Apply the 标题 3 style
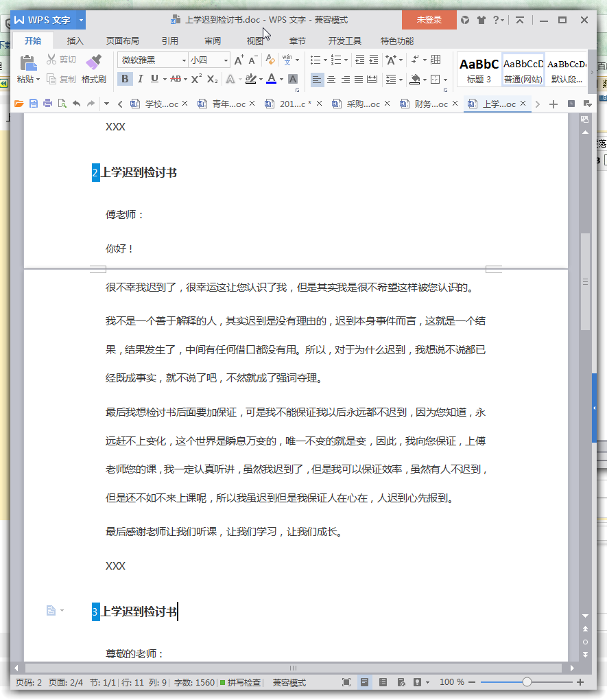The height and width of the screenshot is (700, 607). tap(479, 71)
